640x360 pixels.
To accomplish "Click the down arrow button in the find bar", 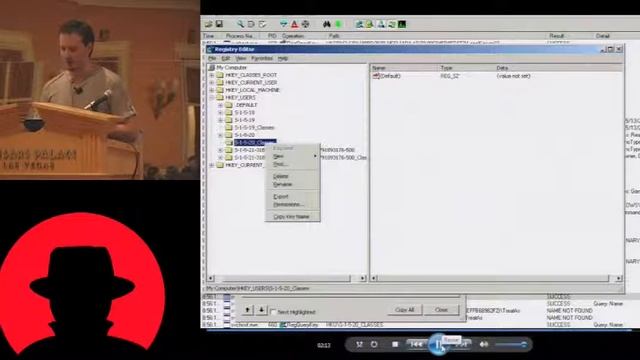I will pos(262,310).
